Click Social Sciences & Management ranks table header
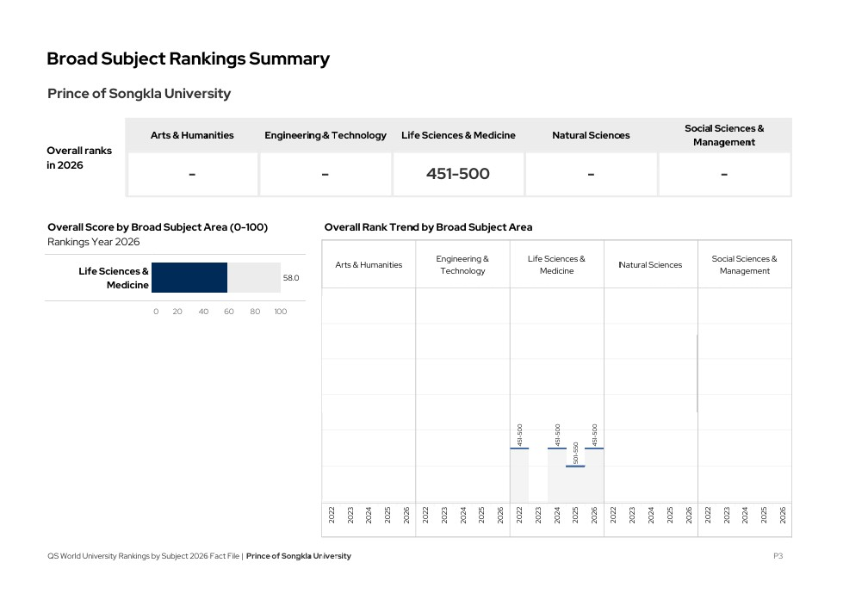The image size is (868, 612). pos(723,135)
